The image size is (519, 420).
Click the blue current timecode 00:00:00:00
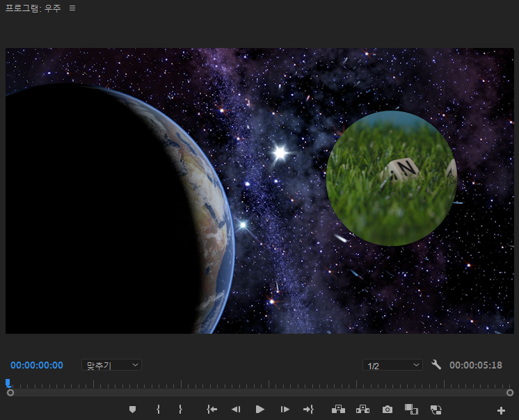37,365
